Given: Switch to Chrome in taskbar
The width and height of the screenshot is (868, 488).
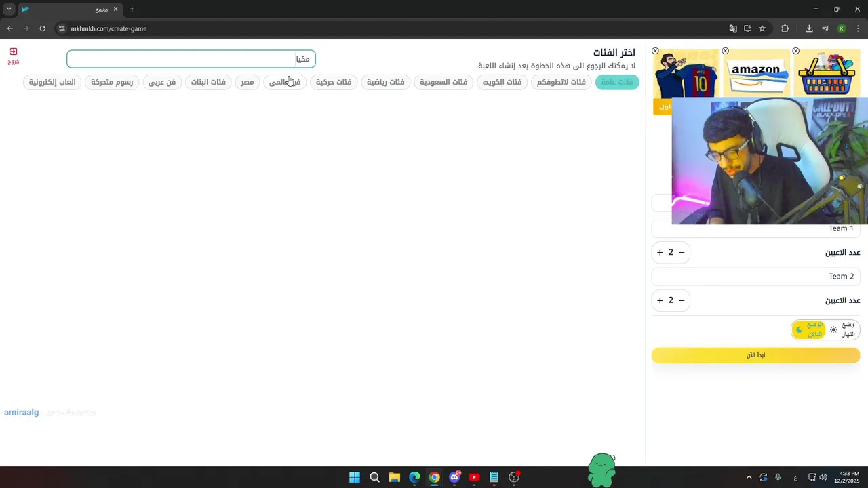Looking at the screenshot, I should click(435, 477).
